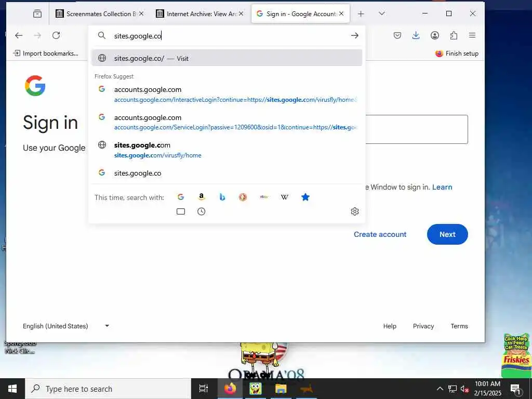
Task: Search history with clock icon
Action: click(201, 211)
